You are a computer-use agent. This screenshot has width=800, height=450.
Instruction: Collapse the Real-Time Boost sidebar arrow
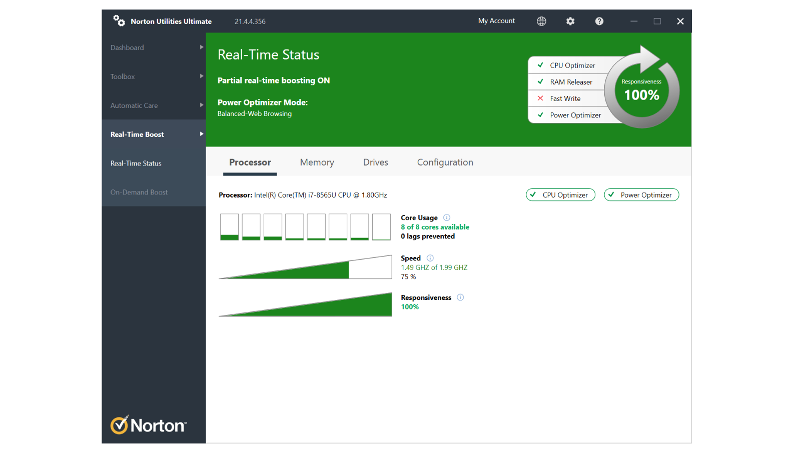pos(201,134)
